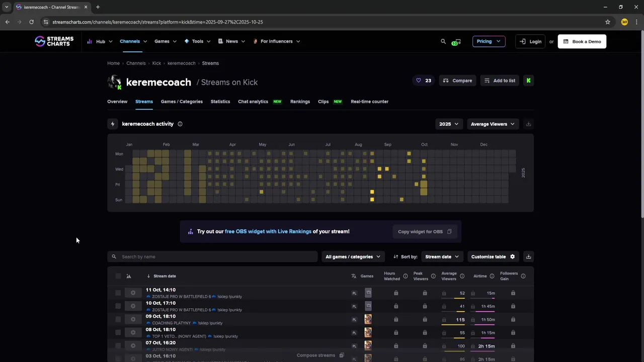Screen dimensions: 644x362
Task: Click the info icon beside keremecoach activity
Action: pos(180,124)
